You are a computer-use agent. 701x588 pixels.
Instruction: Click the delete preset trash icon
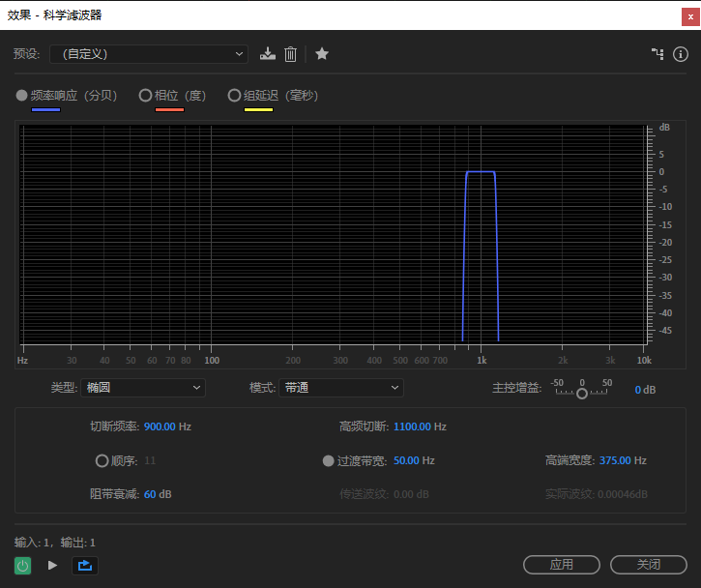[290, 54]
